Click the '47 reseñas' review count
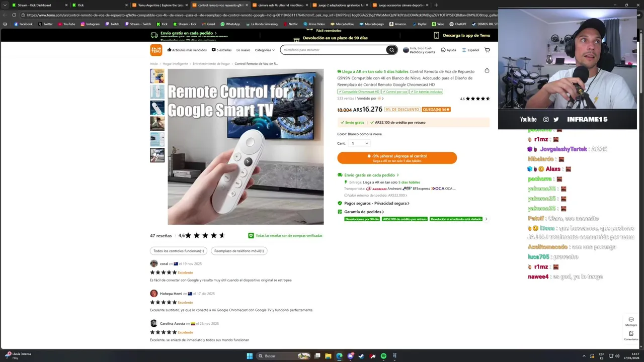Viewport: 644px width, 362px height. coord(160,235)
